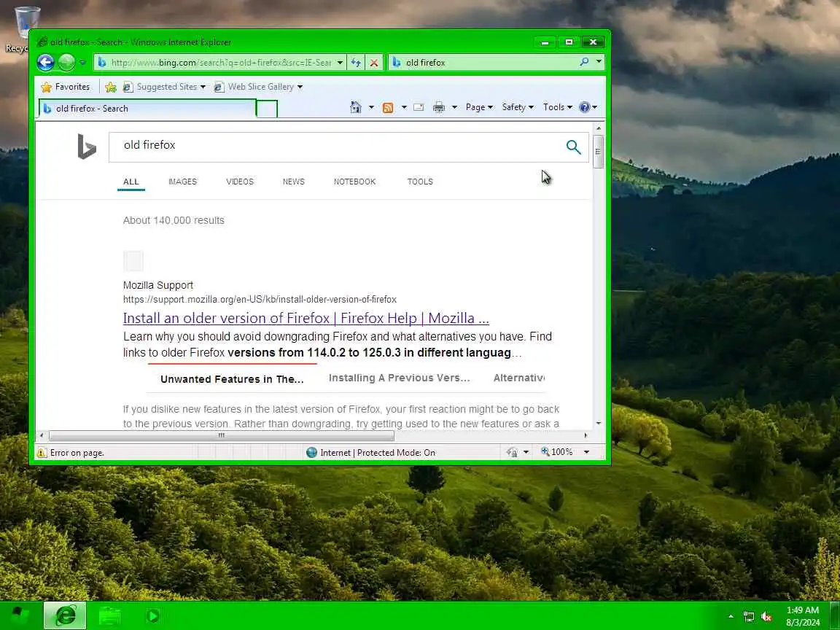840x630 pixels.
Task: Select 'Installing A Previous Vers...' section tab
Action: (x=399, y=378)
